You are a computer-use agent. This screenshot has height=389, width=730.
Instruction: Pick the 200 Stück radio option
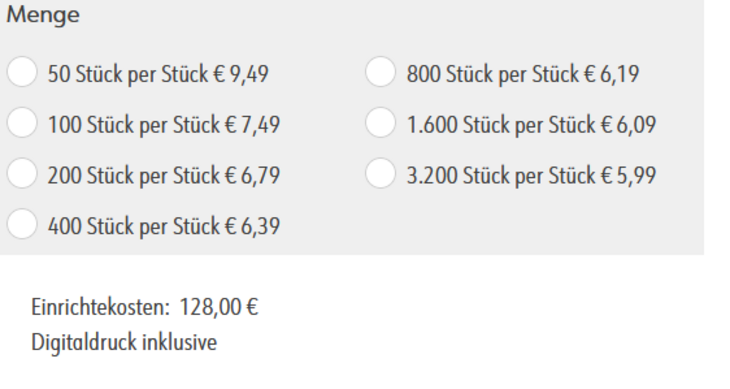[22, 173]
